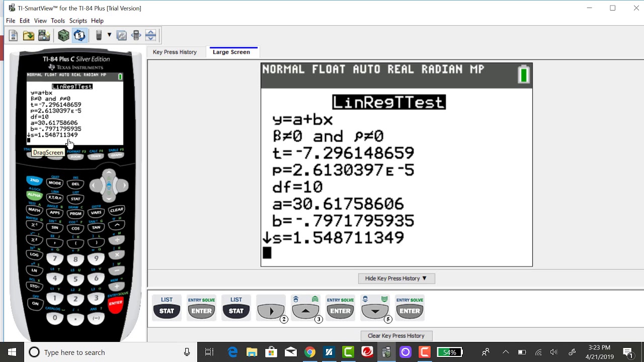Click the take screen capture toolbar icon

(44, 35)
